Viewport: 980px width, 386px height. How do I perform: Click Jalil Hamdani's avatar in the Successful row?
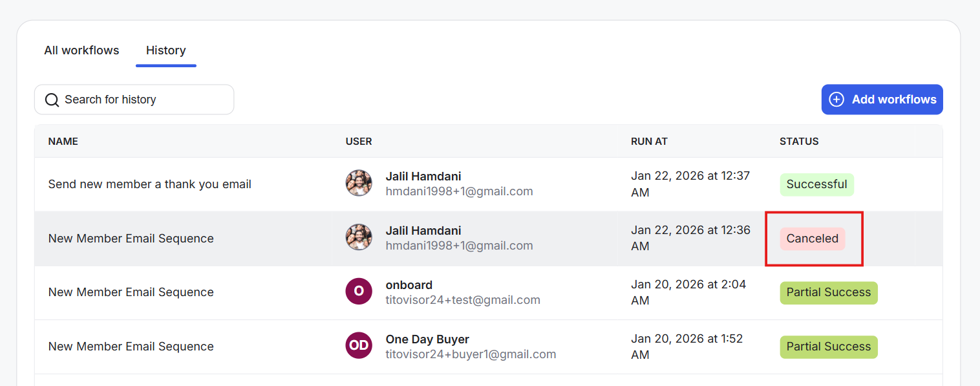pyautogui.click(x=359, y=184)
